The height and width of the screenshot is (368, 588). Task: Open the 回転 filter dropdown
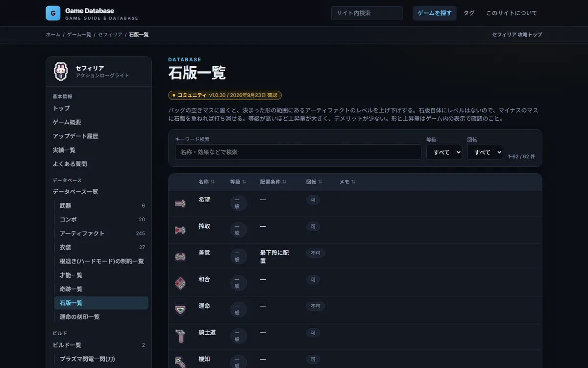point(485,152)
